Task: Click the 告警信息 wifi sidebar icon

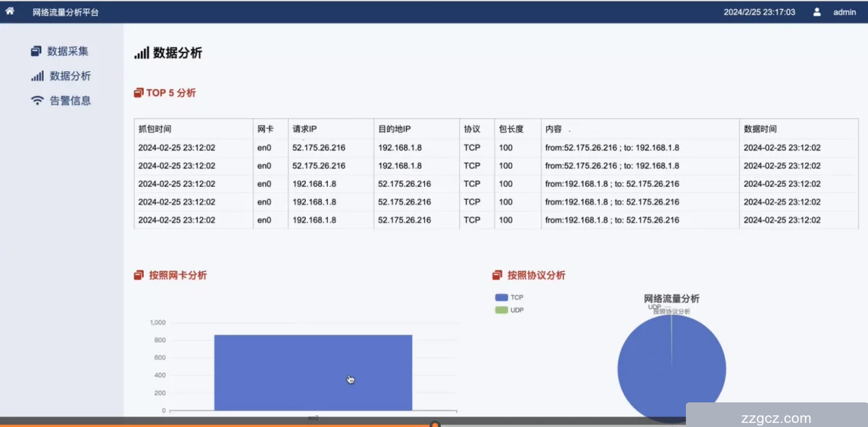Action: coord(37,101)
